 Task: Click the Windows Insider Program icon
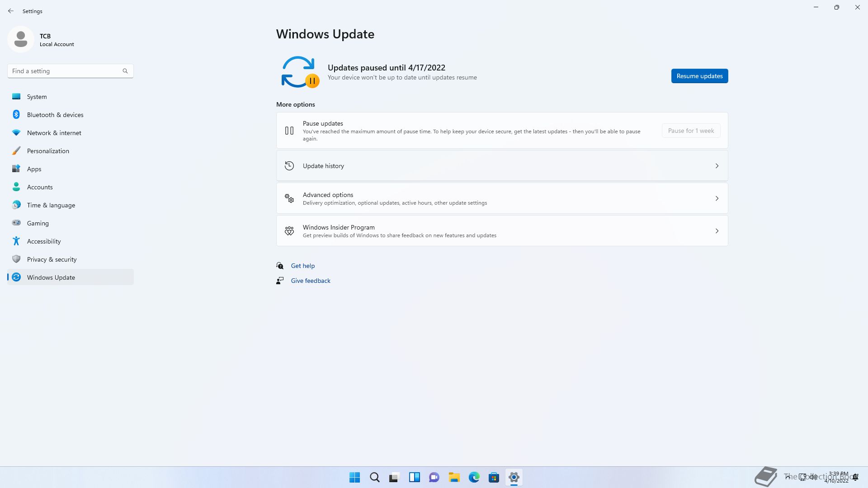pos(289,231)
